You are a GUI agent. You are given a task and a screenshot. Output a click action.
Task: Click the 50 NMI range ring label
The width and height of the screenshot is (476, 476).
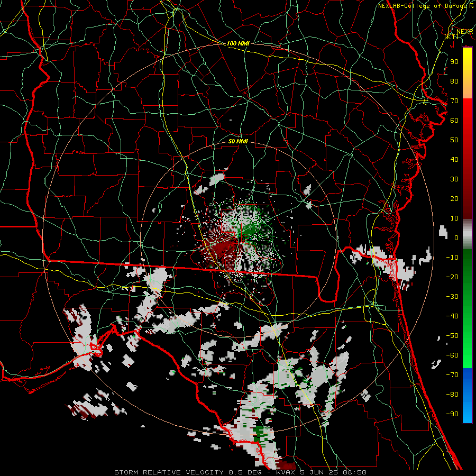(238, 141)
